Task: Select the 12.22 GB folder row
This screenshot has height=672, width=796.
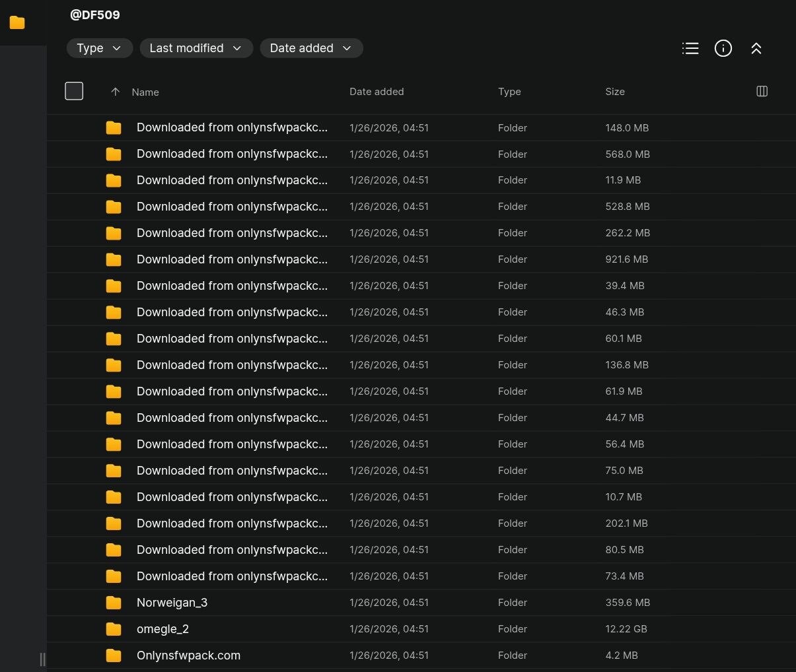Action: click(396, 629)
